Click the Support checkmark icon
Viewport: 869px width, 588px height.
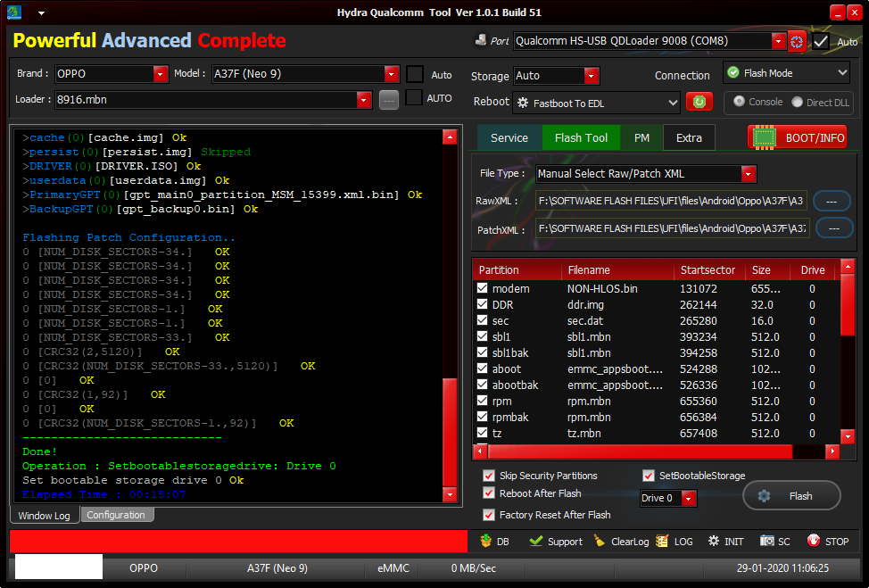point(535,541)
